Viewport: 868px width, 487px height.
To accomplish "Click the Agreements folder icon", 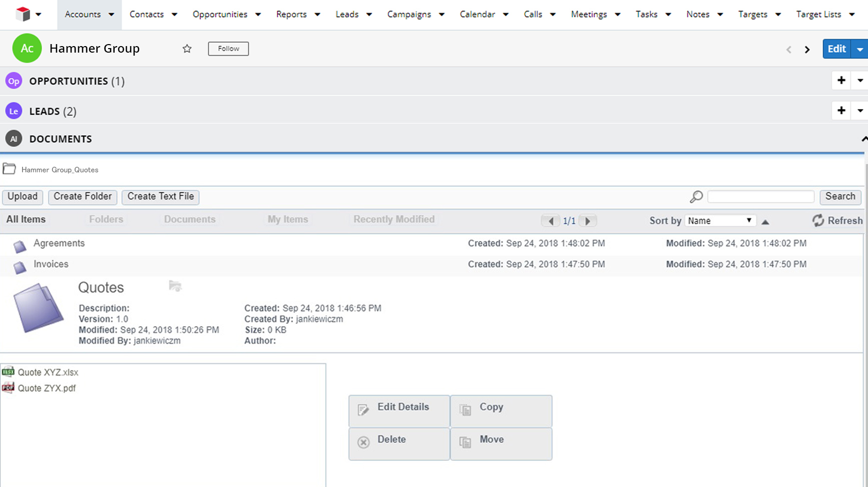I will click(20, 246).
